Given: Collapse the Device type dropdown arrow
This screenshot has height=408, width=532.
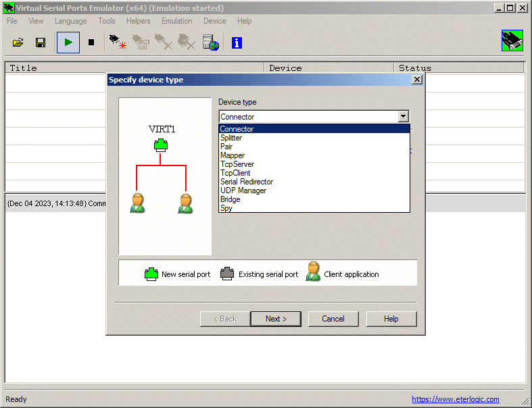Looking at the screenshot, I should pos(404,117).
